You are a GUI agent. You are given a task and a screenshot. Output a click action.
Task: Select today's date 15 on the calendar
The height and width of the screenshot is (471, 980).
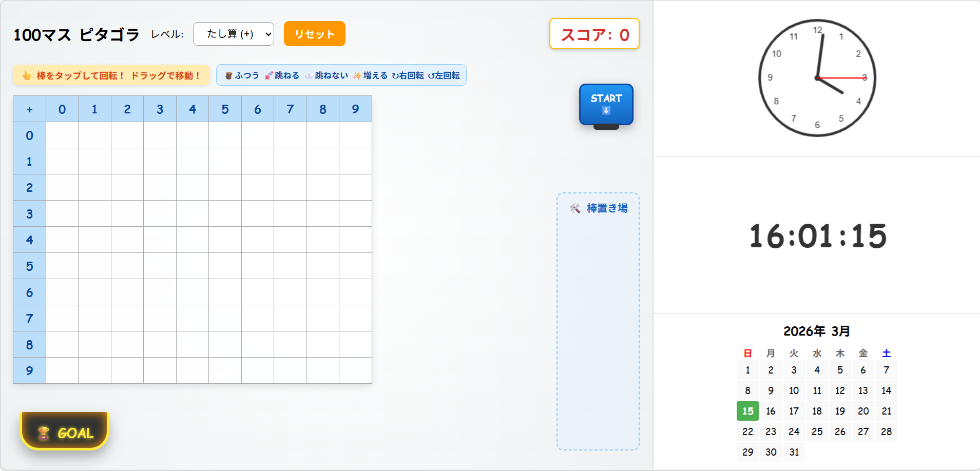click(747, 410)
